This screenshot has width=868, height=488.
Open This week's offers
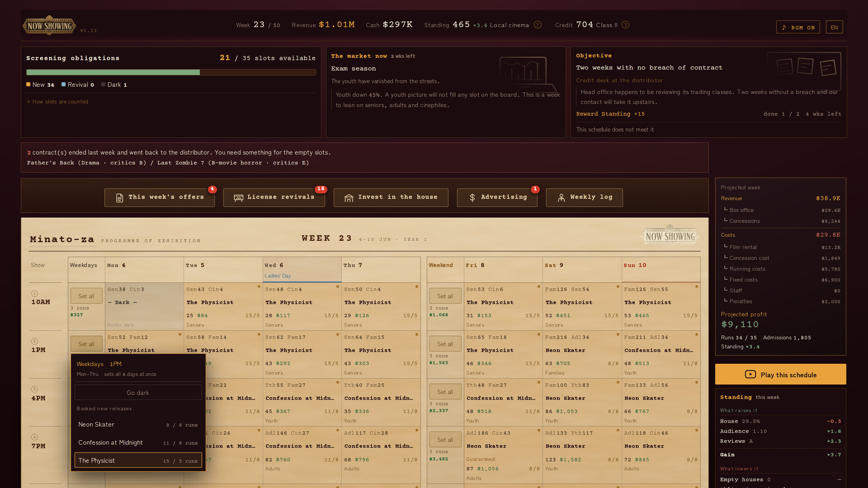tap(160, 197)
